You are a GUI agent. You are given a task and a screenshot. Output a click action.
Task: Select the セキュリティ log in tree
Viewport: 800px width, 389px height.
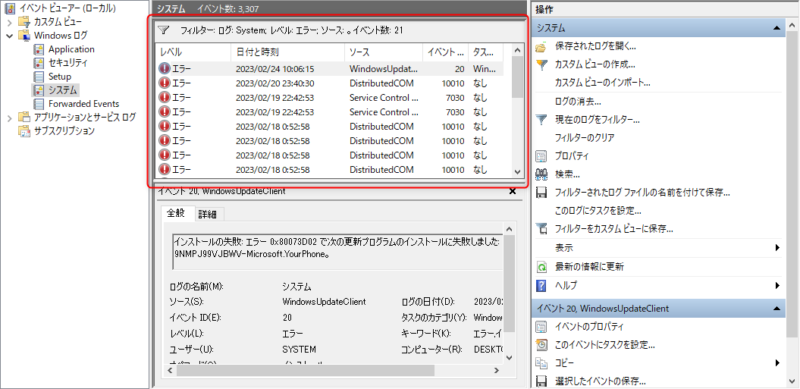tap(68, 63)
